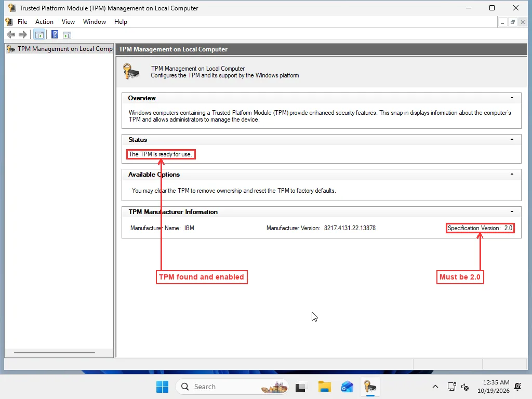
Task: Maximize the TPM Management main window
Action: click(492, 8)
